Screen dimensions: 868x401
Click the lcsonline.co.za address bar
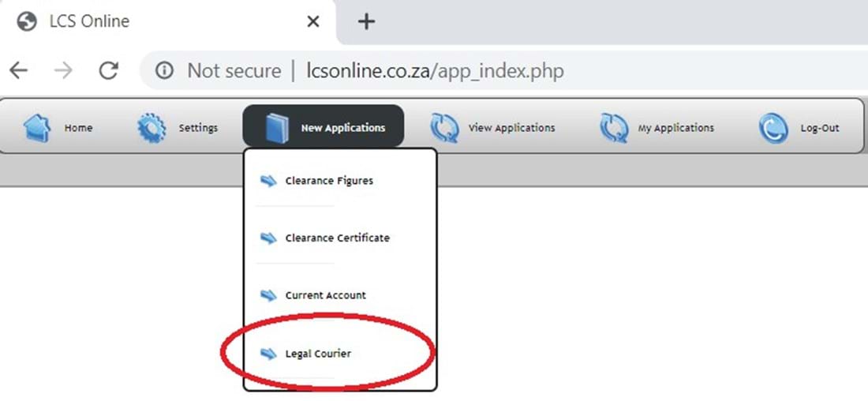[435, 71]
